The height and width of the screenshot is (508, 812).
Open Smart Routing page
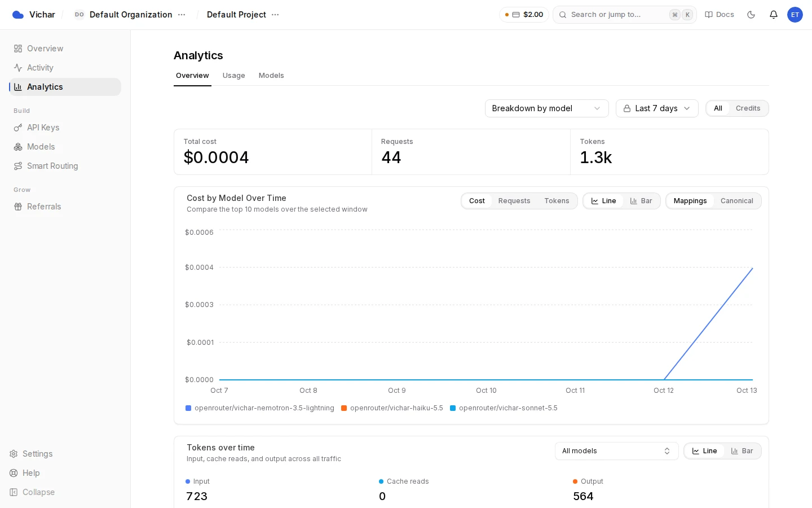pos(65,166)
